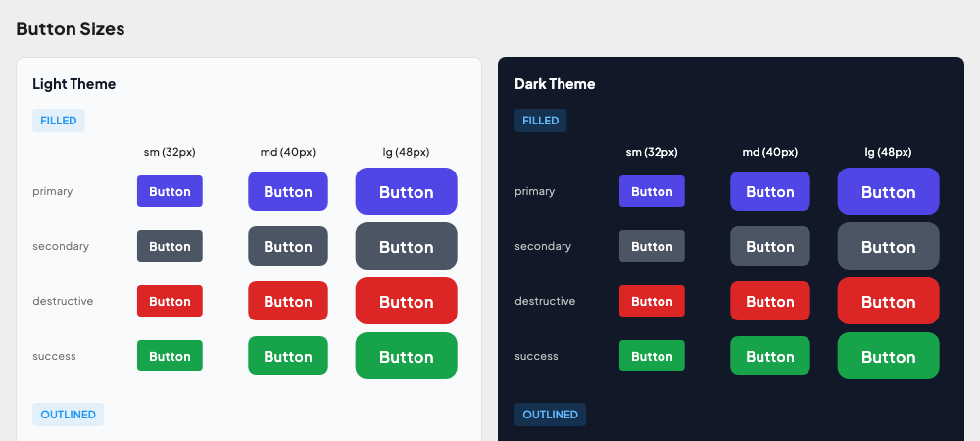Select the OUTLINED badge in Dark Theme

click(x=550, y=415)
